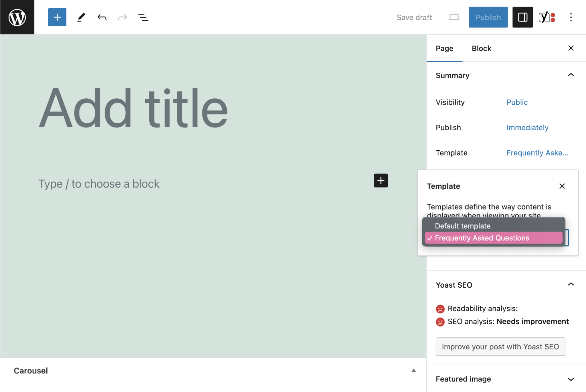Select the Block tab
Image resolution: width=586 pixels, height=392 pixels.
(x=481, y=49)
